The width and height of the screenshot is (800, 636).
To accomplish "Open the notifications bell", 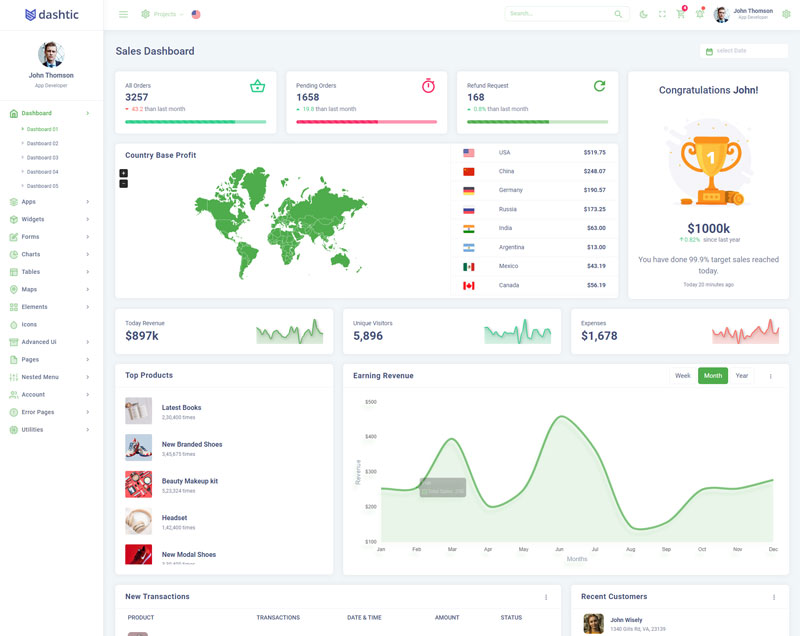I will 699,14.
